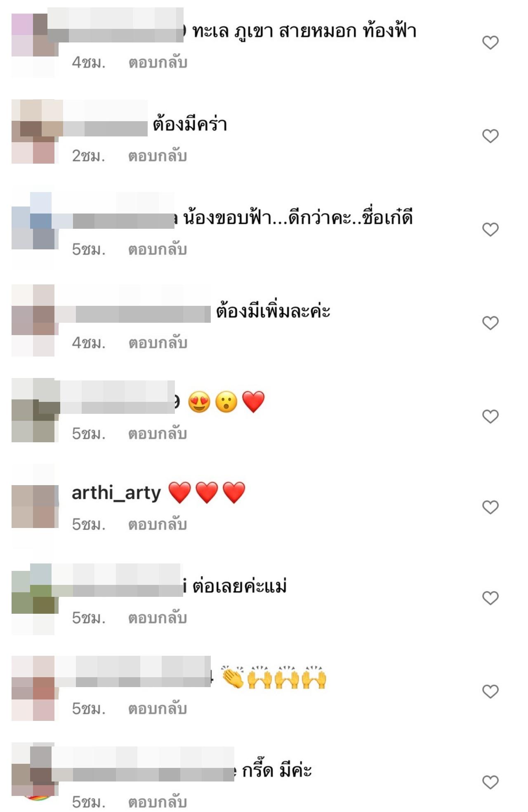Screen dimensions: 528x812
Task: Tap heart beside น้องขอบฟ้า comment
Action: pos(490,229)
